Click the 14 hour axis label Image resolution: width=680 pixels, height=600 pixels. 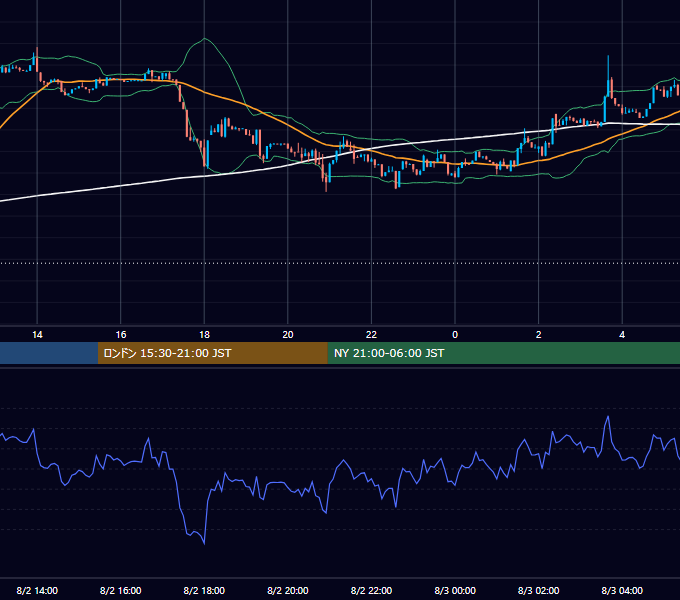coord(37,334)
